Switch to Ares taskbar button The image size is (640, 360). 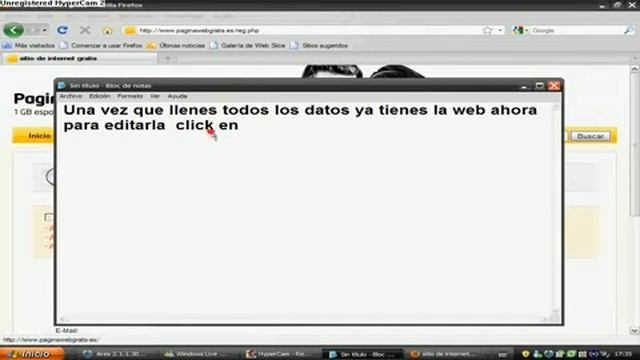pos(118,354)
